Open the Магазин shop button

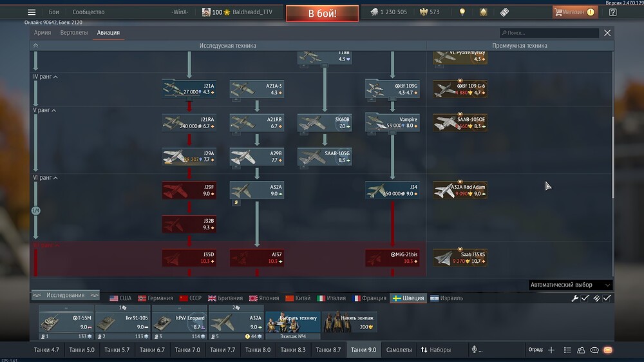(574, 12)
